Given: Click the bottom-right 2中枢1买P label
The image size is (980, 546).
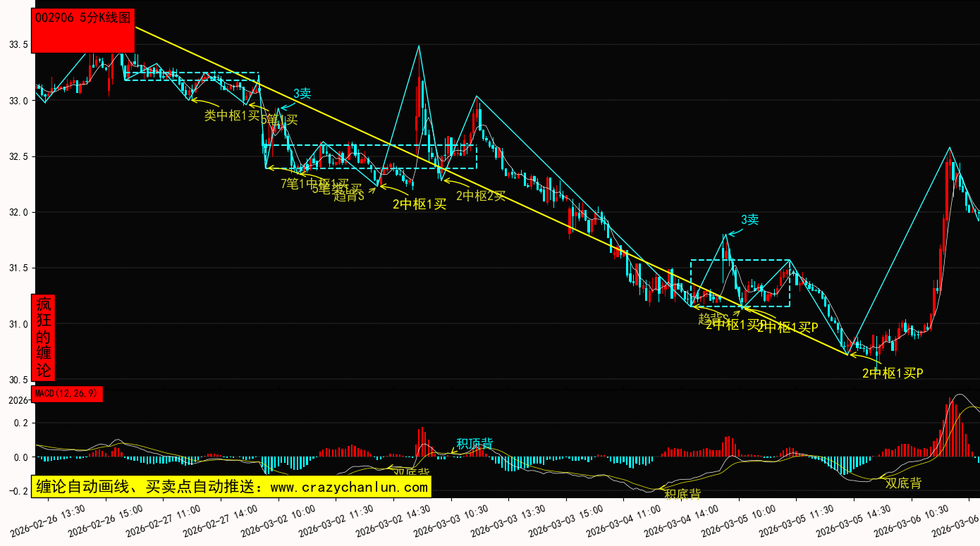Looking at the screenshot, I should [893, 373].
